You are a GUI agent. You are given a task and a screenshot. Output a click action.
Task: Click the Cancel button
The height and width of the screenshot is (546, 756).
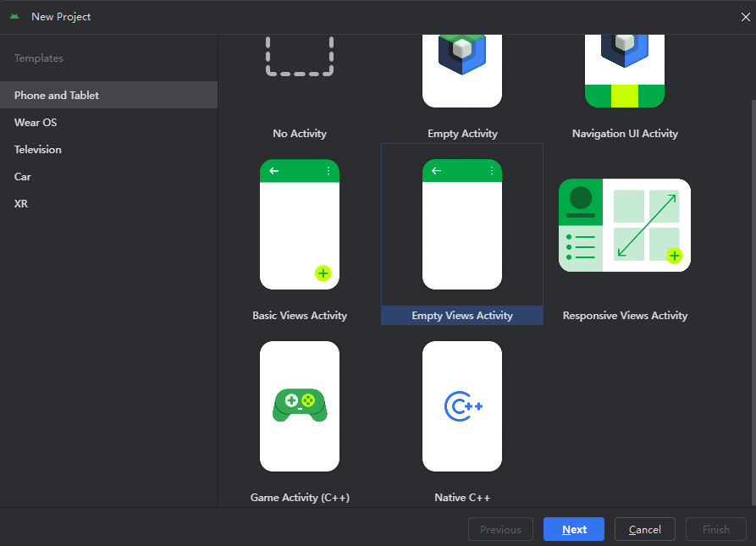(x=644, y=529)
